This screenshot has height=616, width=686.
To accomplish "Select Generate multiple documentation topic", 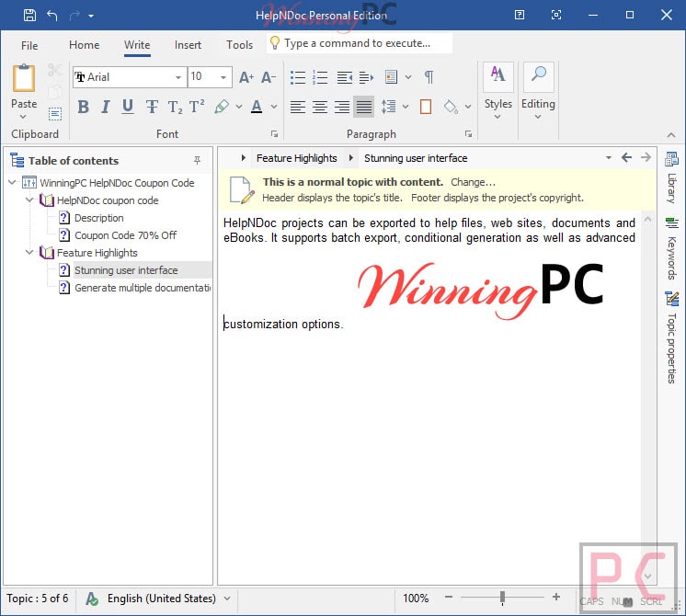I will tap(143, 288).
